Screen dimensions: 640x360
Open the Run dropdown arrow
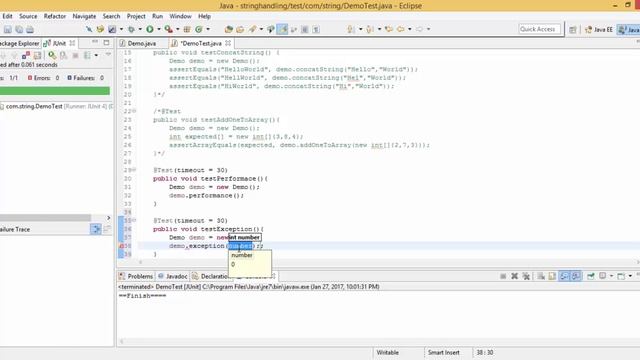click(159, 29)
